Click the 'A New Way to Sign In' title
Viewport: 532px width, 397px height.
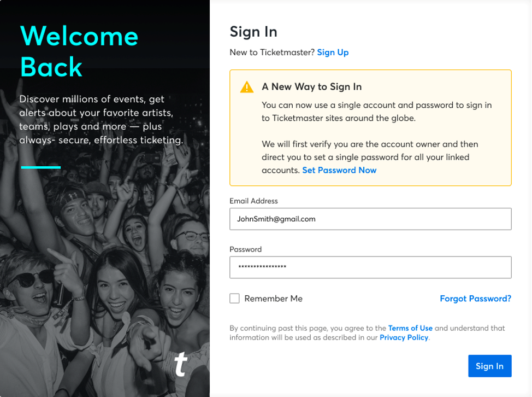tap(311, 87)
